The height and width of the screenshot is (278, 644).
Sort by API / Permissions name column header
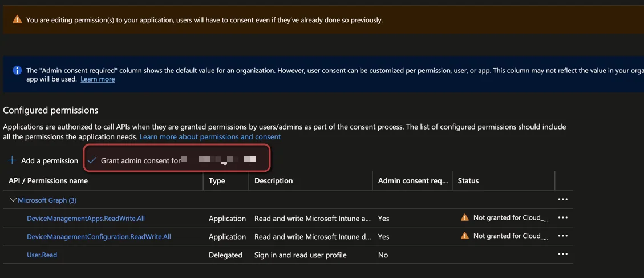click(x=48, y=180)
